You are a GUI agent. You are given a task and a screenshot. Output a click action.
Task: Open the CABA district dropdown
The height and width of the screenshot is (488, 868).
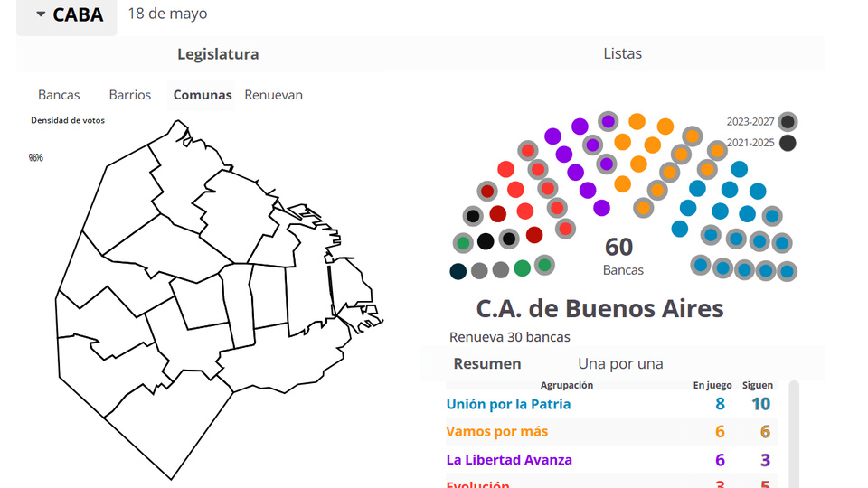[69, 15]
